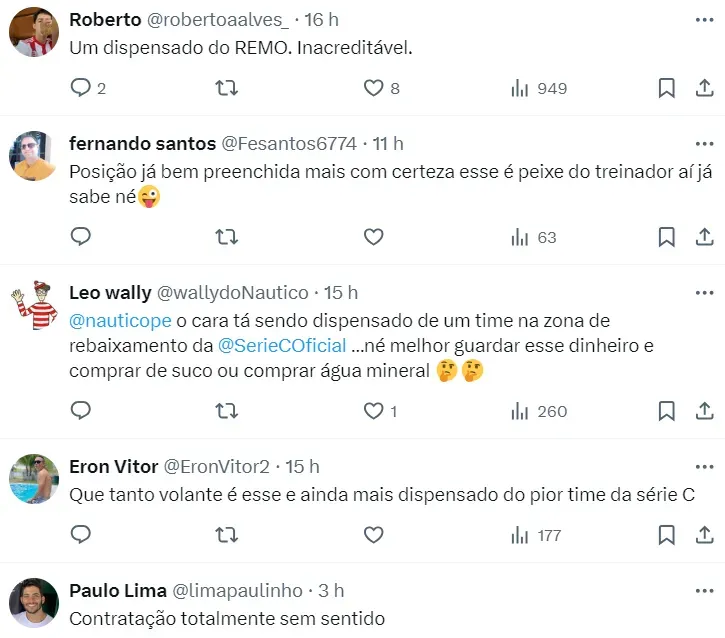Open more options on fernando santos's tweet

[x=703, y=144]
